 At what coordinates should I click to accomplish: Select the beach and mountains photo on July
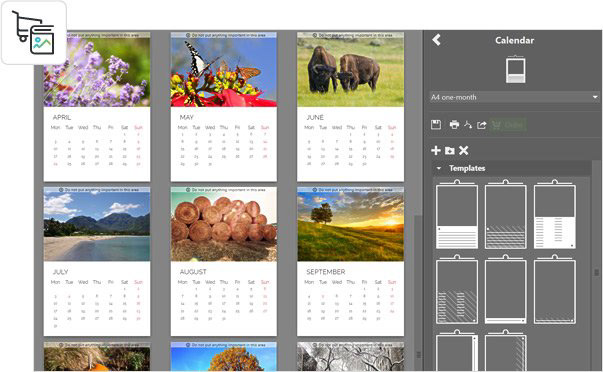[97, 224]
